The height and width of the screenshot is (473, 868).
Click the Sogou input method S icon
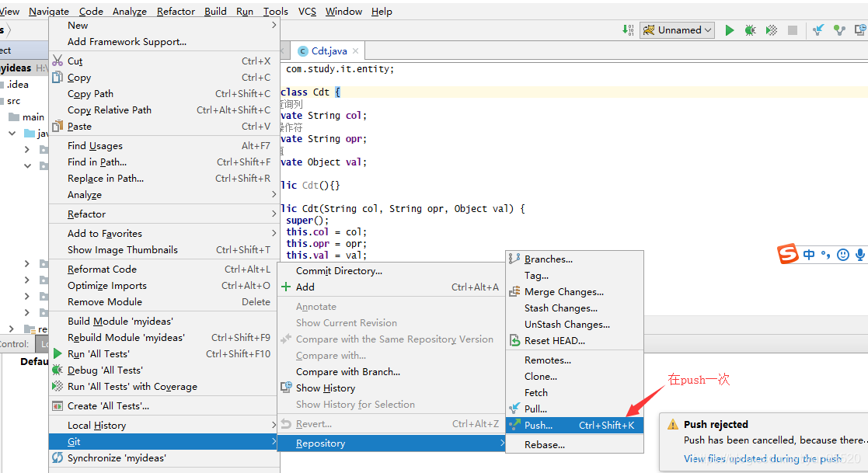(788, 254)
